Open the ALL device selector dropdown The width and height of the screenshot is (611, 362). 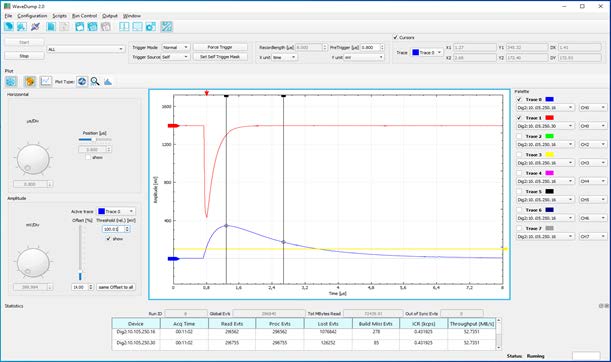coord(86,49)
